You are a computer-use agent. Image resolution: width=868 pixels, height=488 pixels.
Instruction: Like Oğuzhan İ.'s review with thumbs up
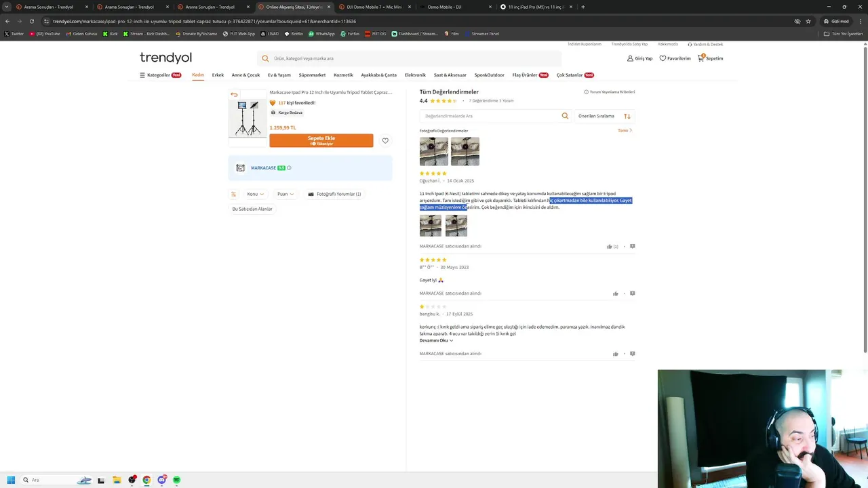click(610, 247)
